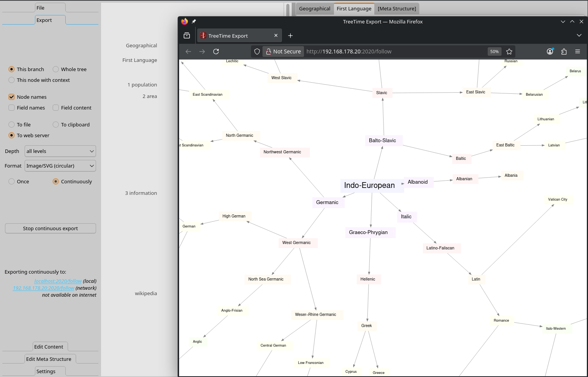Open the Edit Meta Structure tab
This screenshot has height=377, width=588.
click(48, 359)
